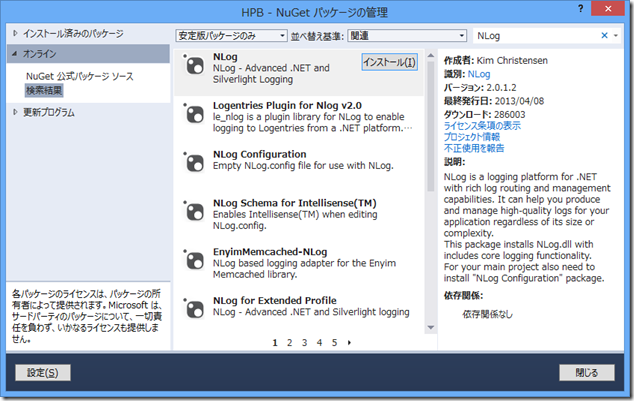Screen dimensions: 634x401
Task: Open the 安定版パッケージのみ dropdown
Action: [231, 36]
